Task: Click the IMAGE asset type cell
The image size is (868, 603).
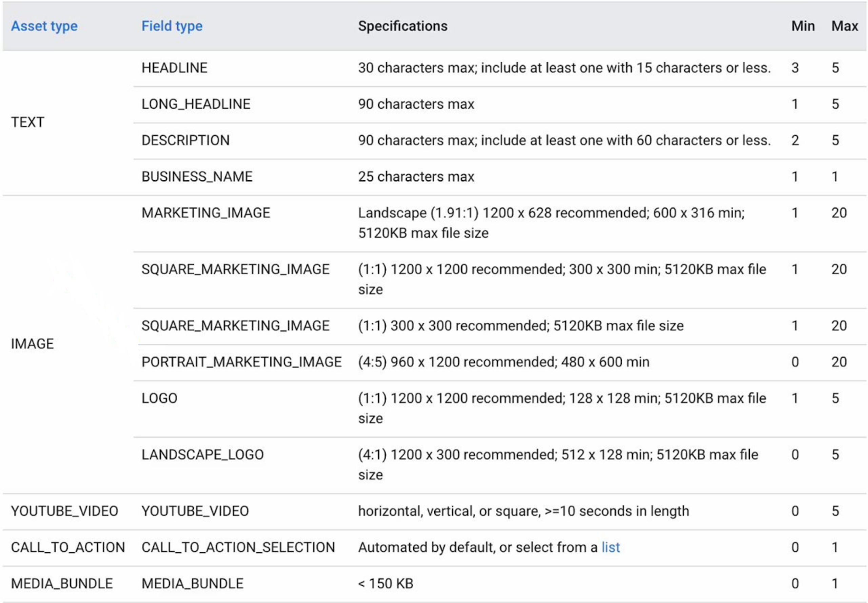Action: click(32, 344)
